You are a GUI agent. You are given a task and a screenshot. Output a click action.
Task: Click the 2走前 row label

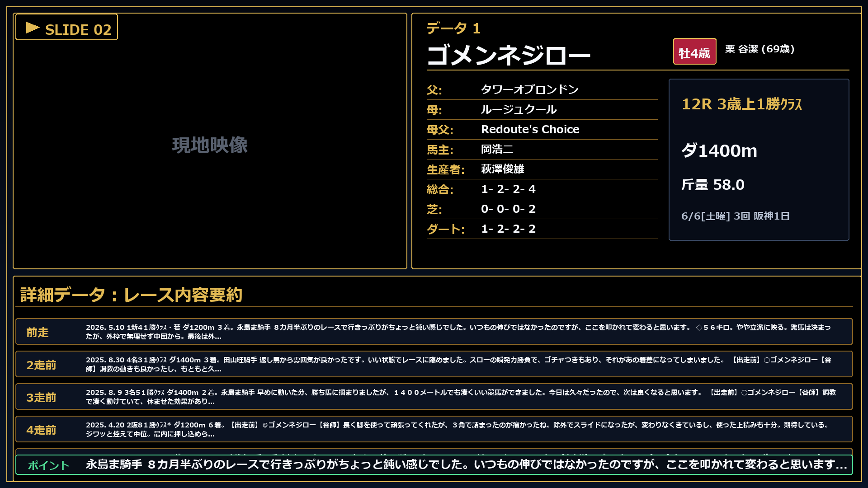point(41,365)
